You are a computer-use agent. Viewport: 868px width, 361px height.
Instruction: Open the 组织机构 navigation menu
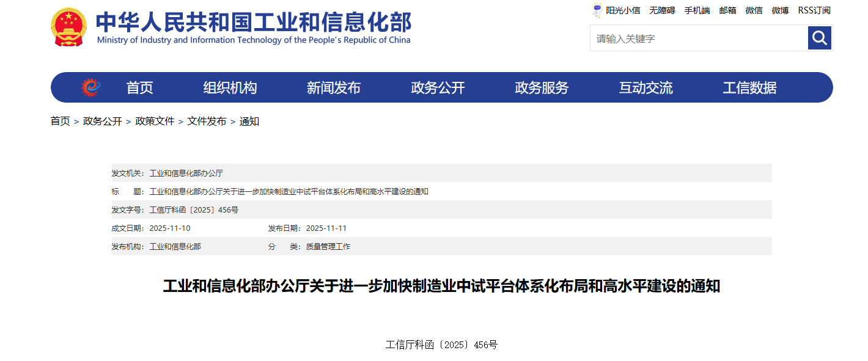click(231, 87)
